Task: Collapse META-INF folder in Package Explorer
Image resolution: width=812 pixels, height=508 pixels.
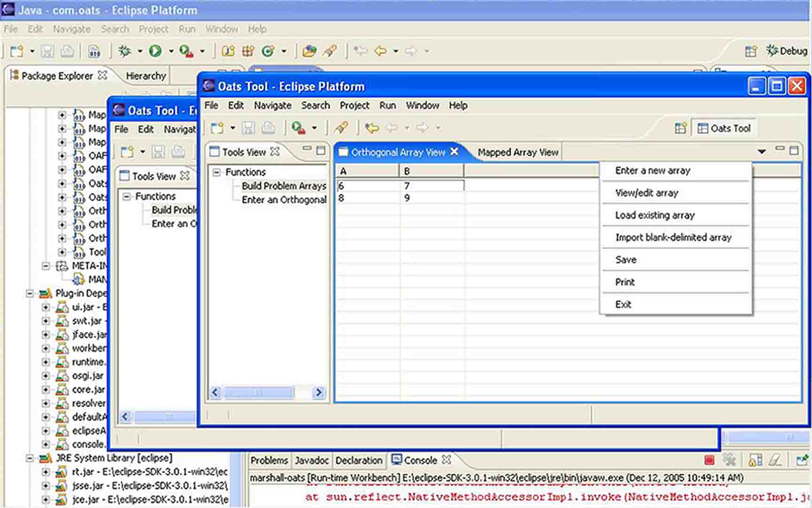Action: (46, 266)
